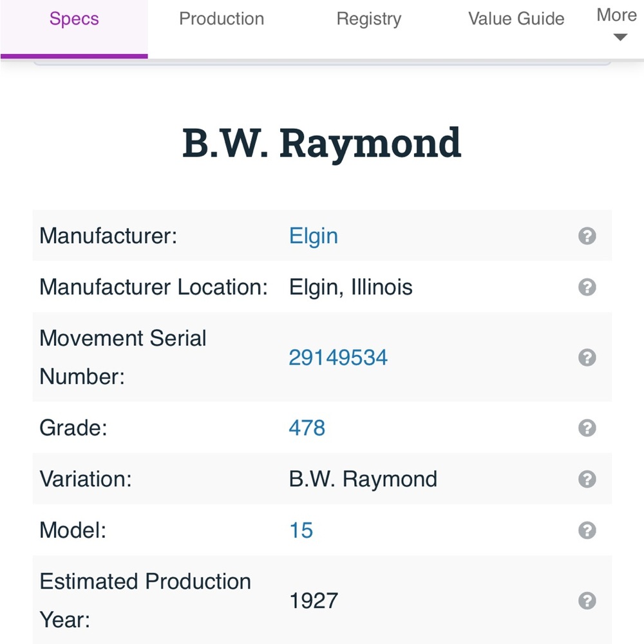Click the Manufacturer: label
This screenshot has height=644, width=644.
pyautogui.click(x=108, y=236)
